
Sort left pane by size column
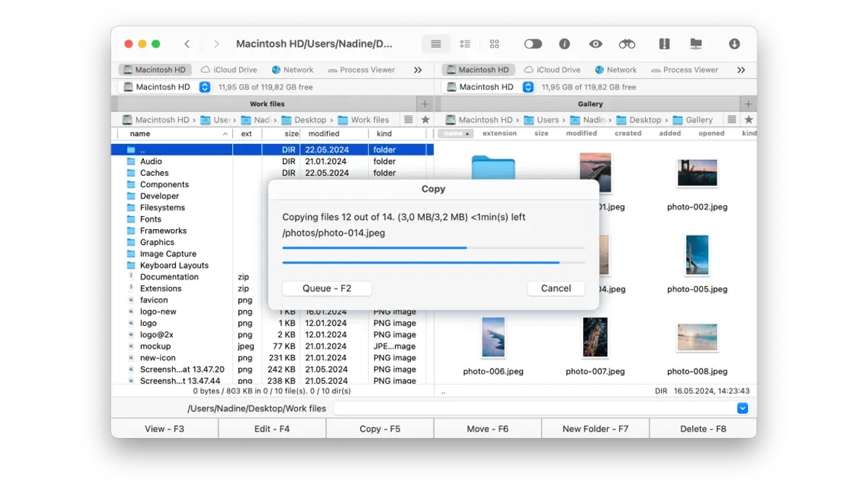282,134
